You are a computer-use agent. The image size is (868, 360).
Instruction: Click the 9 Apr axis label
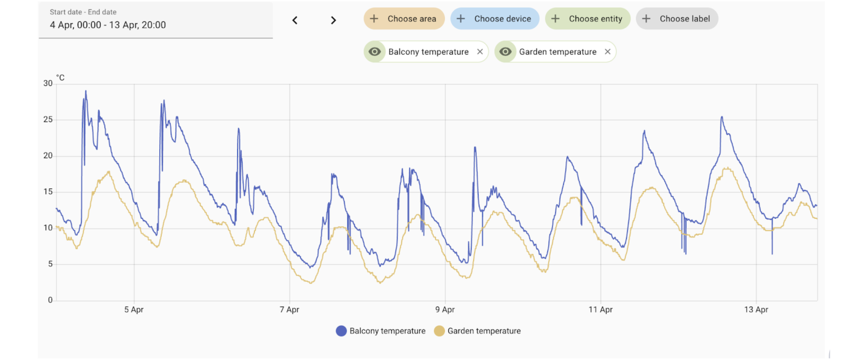click(x=445, y=310)
